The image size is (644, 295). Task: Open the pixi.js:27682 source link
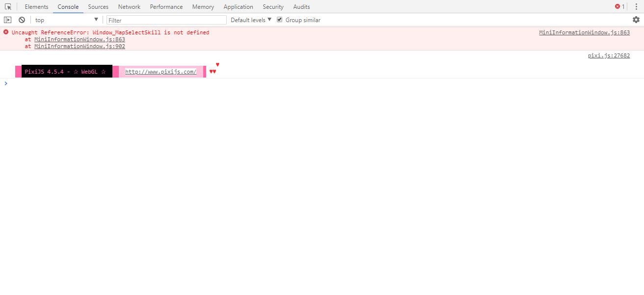609,55
